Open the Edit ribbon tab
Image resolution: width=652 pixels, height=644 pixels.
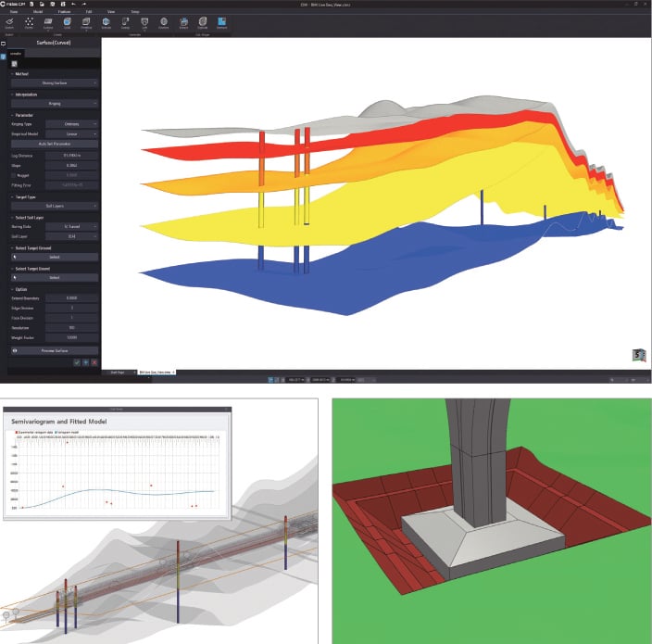[88, 12]
